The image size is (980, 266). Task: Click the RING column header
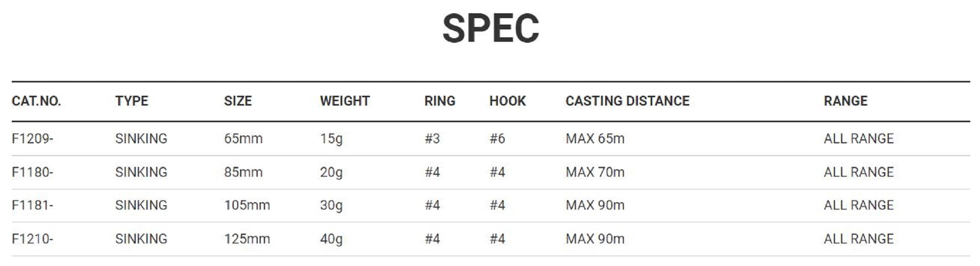[440, 101]
